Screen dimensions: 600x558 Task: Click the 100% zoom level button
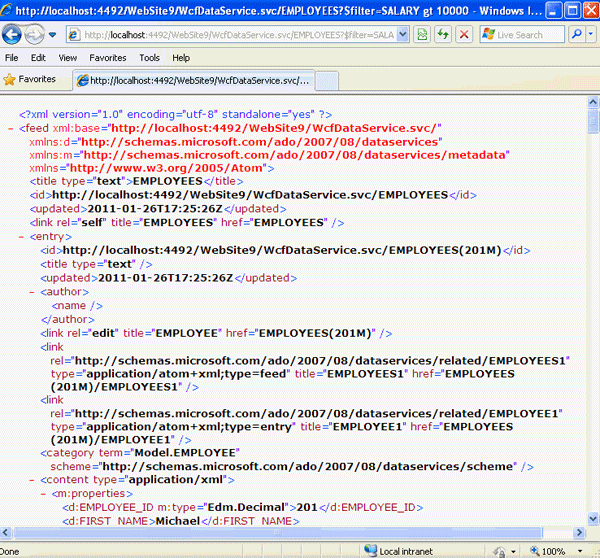pos(548,551)
